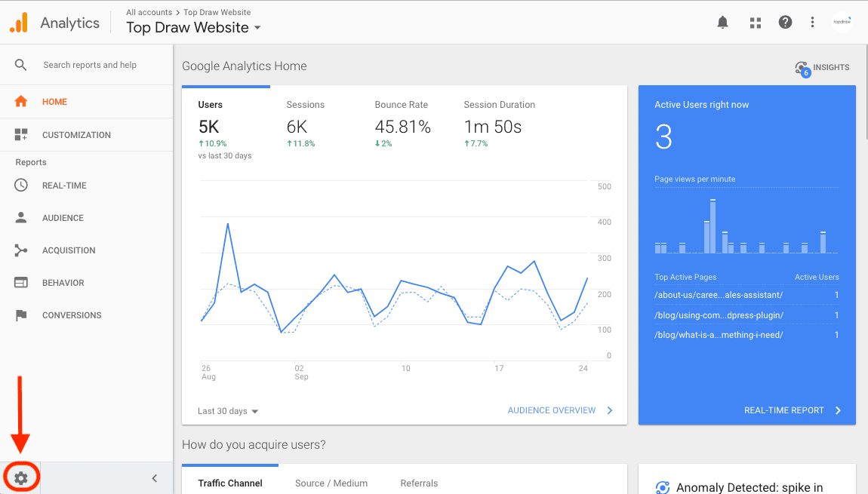Click the Audience person icon
The image size is (868, 494).
point(21,217)
